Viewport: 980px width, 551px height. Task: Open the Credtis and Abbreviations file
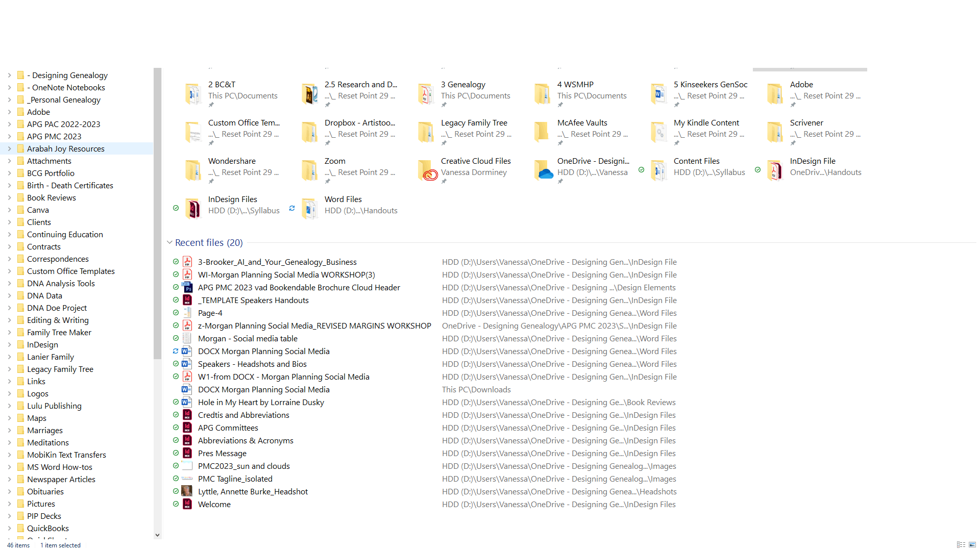tap(243, 415)
